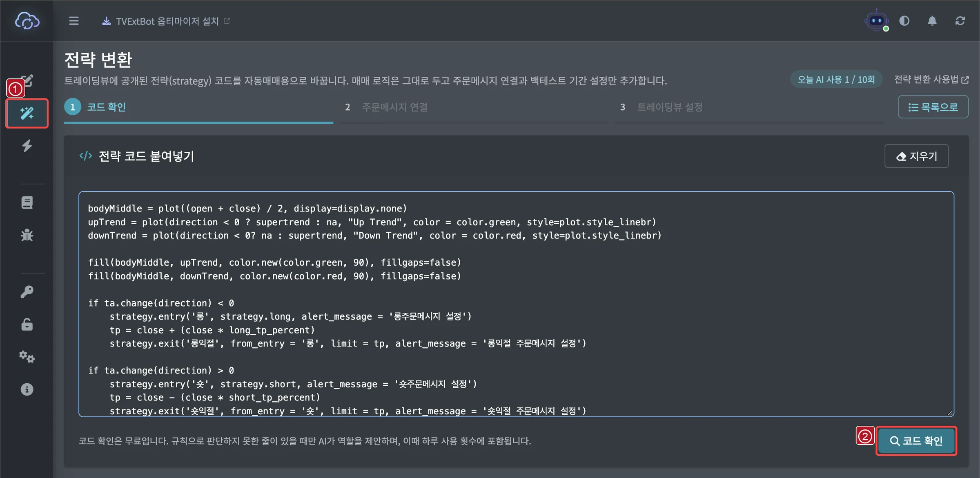Viewport: 980px width, 478px height.
Task: Open TVExtBot 옵티마이저 설치 link
Action: pyautogui.click(x=166, y=21)
